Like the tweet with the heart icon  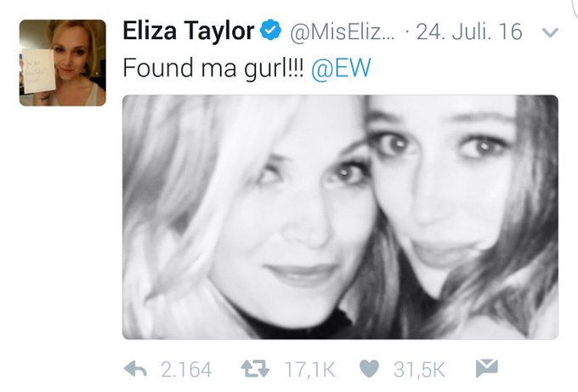click(x=369, y=369)
